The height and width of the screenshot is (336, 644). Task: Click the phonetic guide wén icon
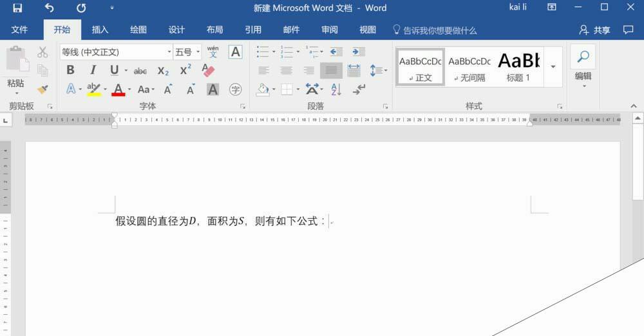tap(213, 52)
